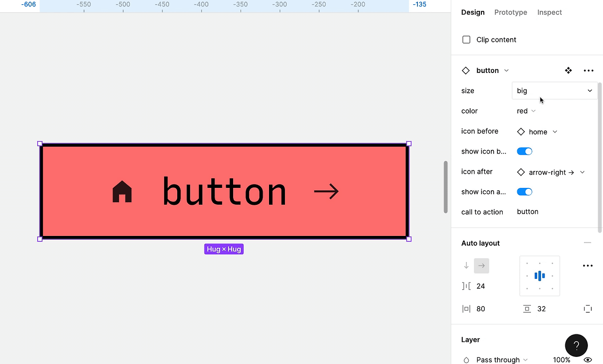The height and width of the screenshot is (364, 603).
Task: Click the independent padding icon
Action: pyautogui.click(x=588, y=308)
